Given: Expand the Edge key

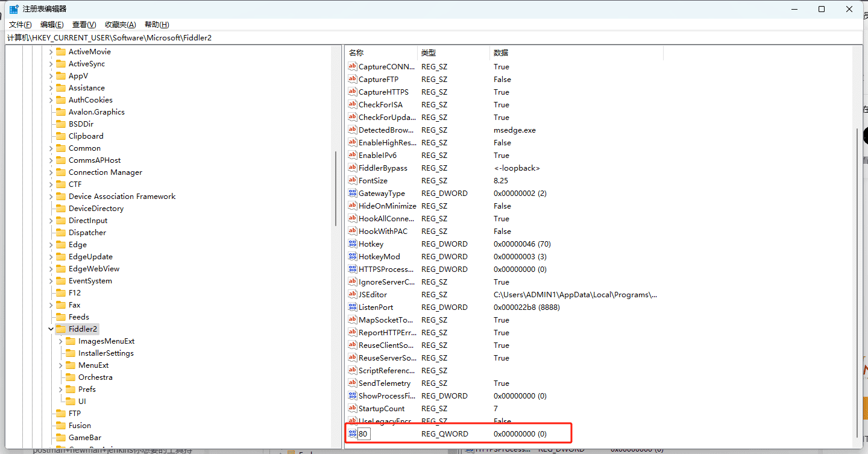Looking at the screenshot, I should pyautogui.click(x=51, y=245).
